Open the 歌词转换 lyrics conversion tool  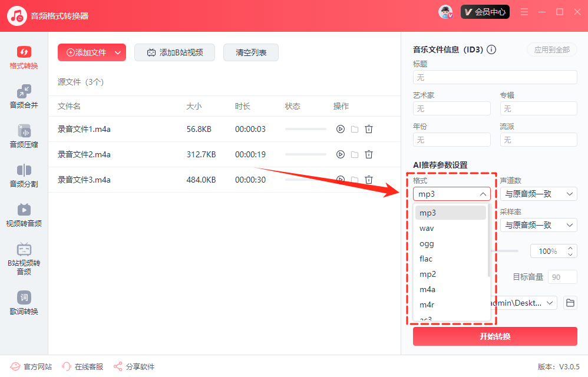point(24,303)
